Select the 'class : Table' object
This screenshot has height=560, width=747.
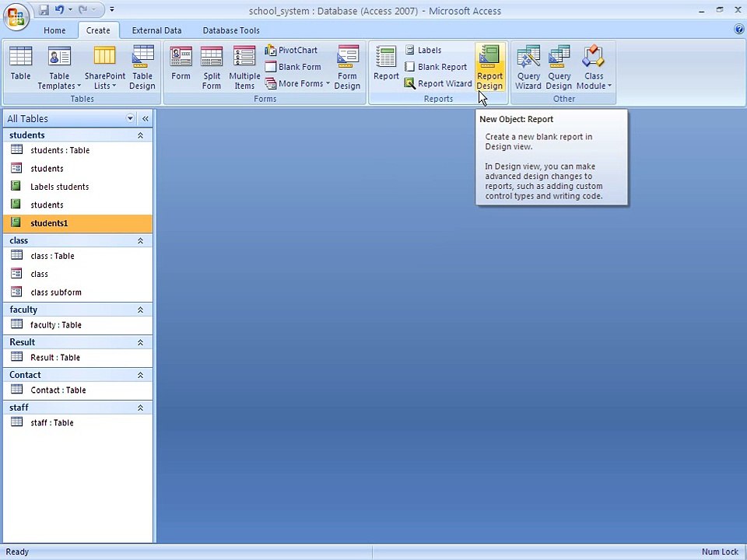point(78,256)
